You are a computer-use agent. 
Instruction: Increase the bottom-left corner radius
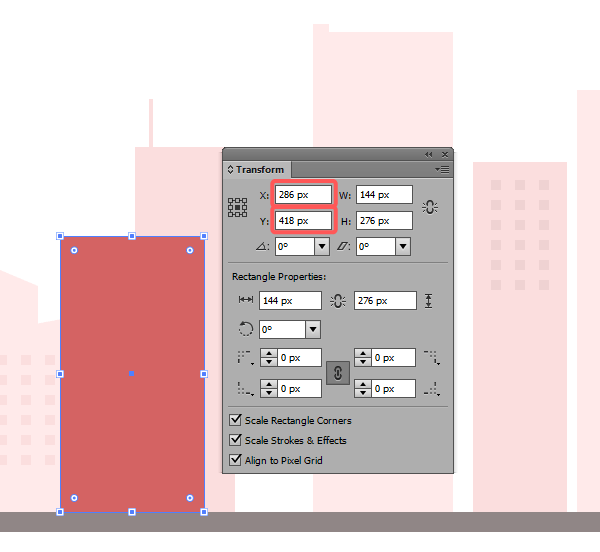click(x=269, y=384)
